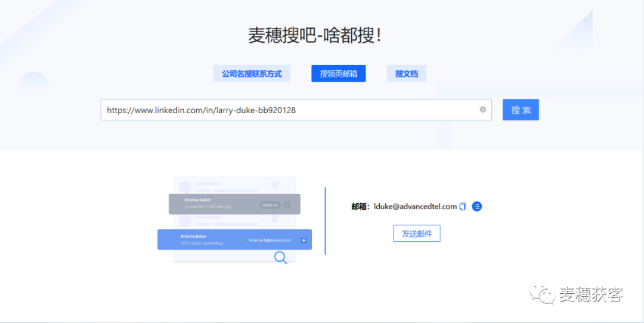Open the 搜文档 tab
Viewport: 644px width, 323px height.
[407, 74]
